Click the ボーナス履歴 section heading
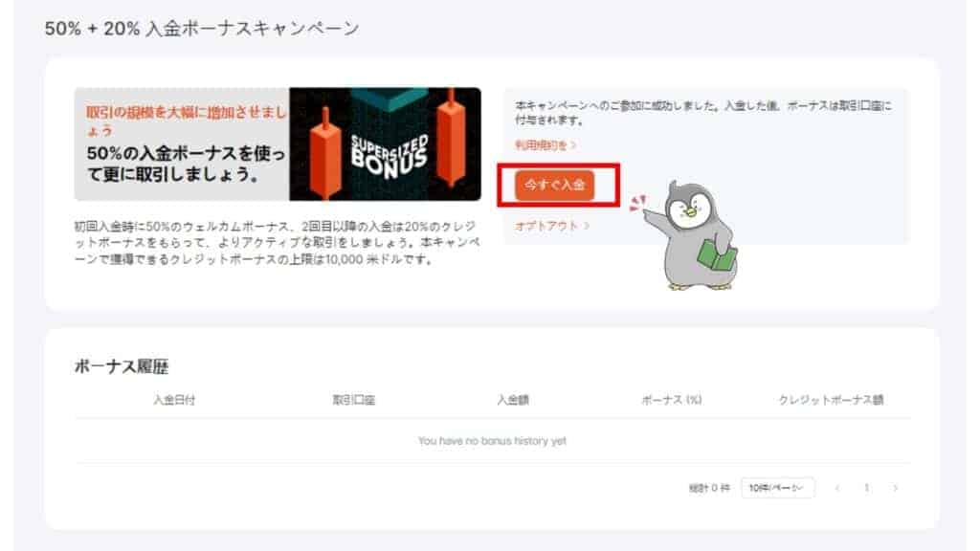Viewport: 980px width, 551px height. tap(122, 366)
